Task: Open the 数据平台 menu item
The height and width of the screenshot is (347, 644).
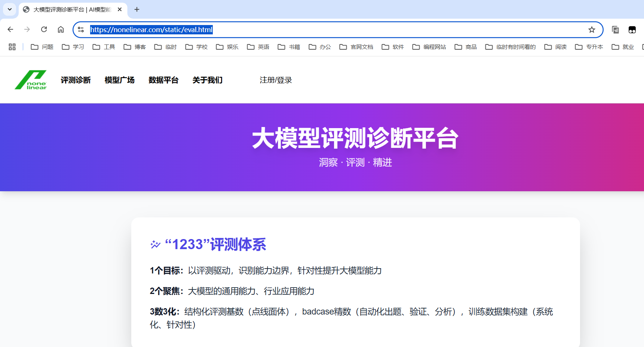Action: point(163,80)
